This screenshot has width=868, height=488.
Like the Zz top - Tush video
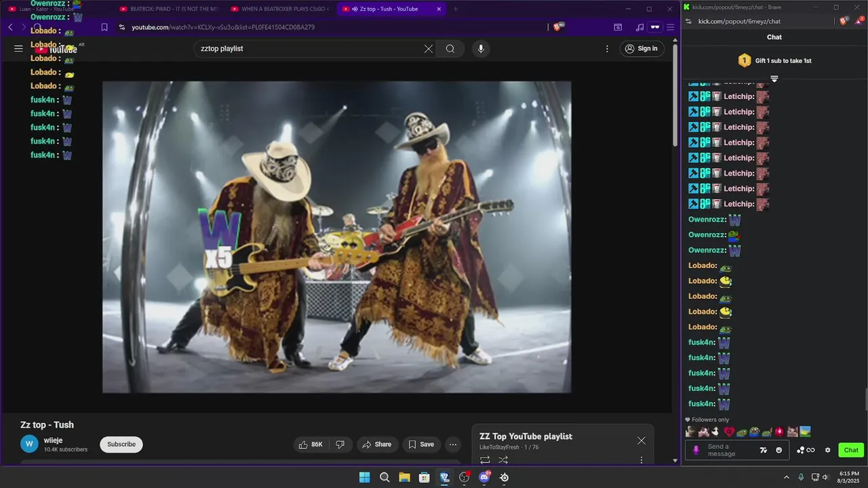(311, 445)
